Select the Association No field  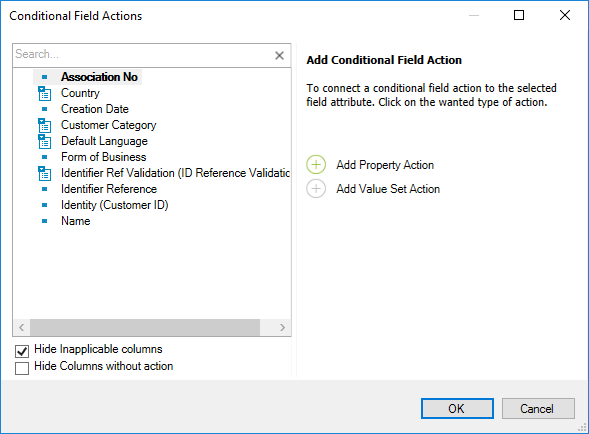coord(99,77)
